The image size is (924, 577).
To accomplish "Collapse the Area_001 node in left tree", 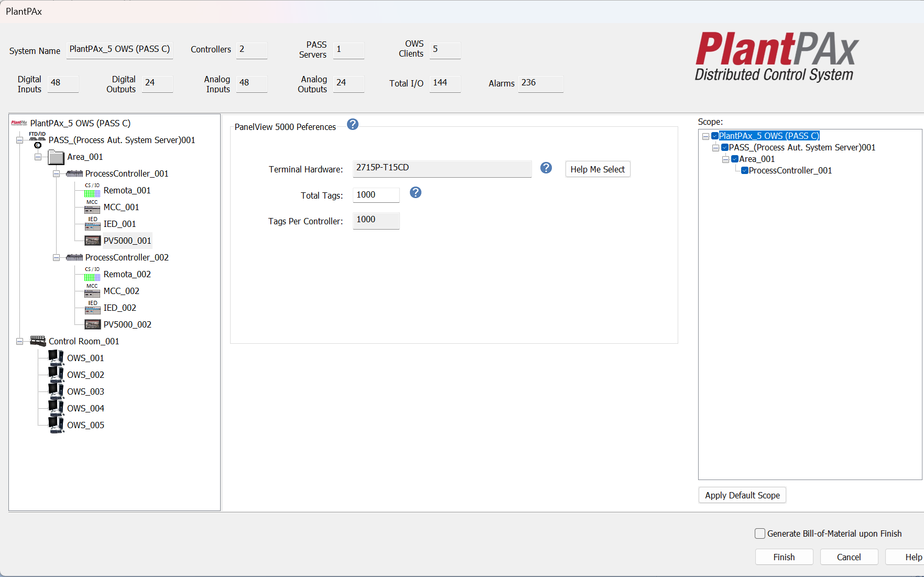I will tap(38, 157).
